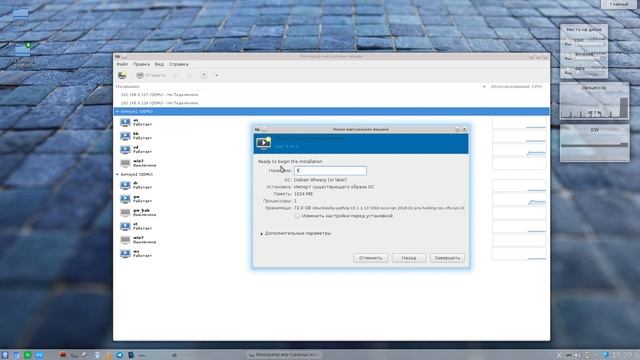Click the volume icon in the system tray
640x360 pixels.
click(578, 356)
